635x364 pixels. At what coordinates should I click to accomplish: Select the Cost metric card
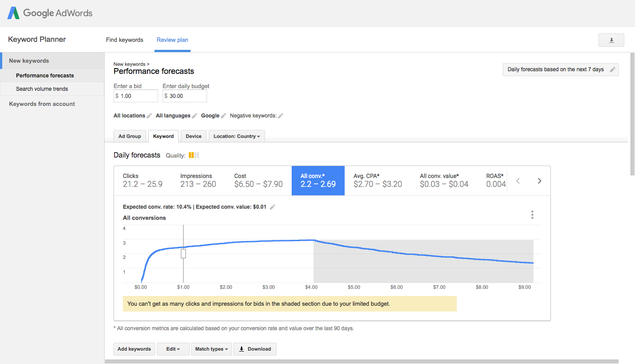258,181
